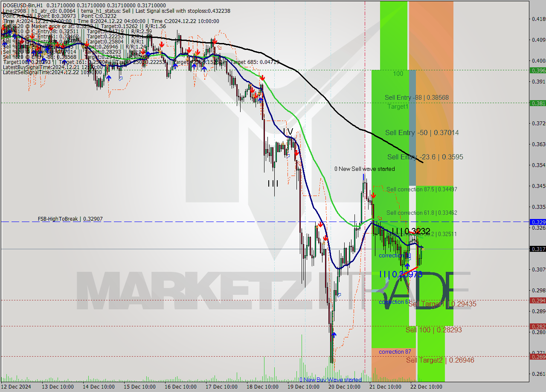Click the 'Sell 100 | 0.28293' label
546x392 pixels.
coord(433,330)
